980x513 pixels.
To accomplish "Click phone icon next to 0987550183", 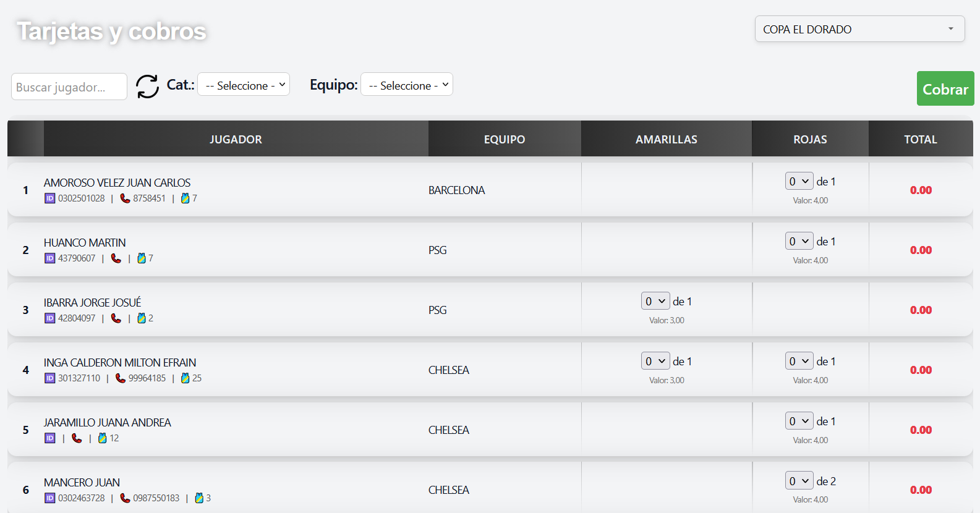I will coord(125,498).
